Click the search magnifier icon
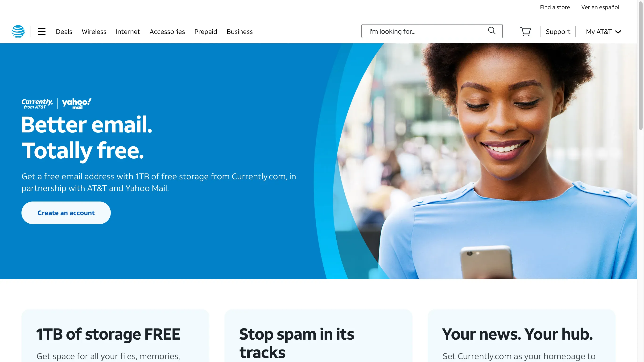Image resolution: width=644 pixels, height=362 pixels. [x=492, y=31]
